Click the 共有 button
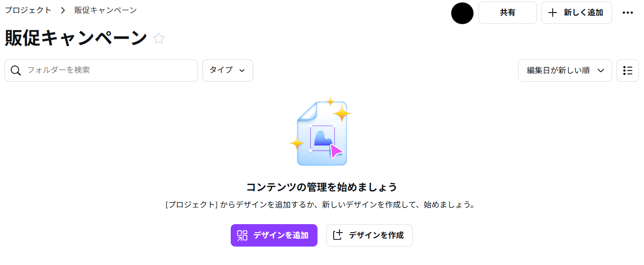Screen dimensions: 644x265 508,13
